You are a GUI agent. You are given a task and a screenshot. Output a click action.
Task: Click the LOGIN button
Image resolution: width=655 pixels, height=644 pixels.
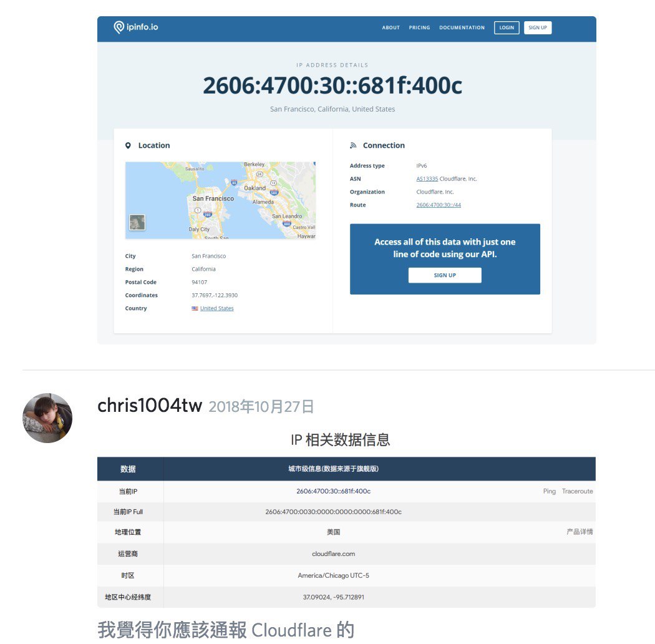pyautogui.click(x=507, y=27)
